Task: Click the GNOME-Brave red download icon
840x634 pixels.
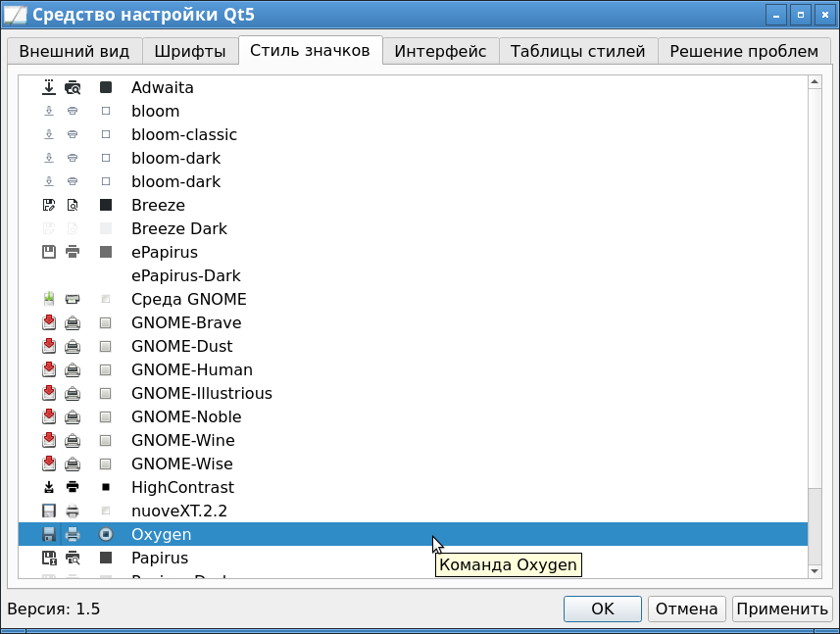Action: click(x=49, y=323)
